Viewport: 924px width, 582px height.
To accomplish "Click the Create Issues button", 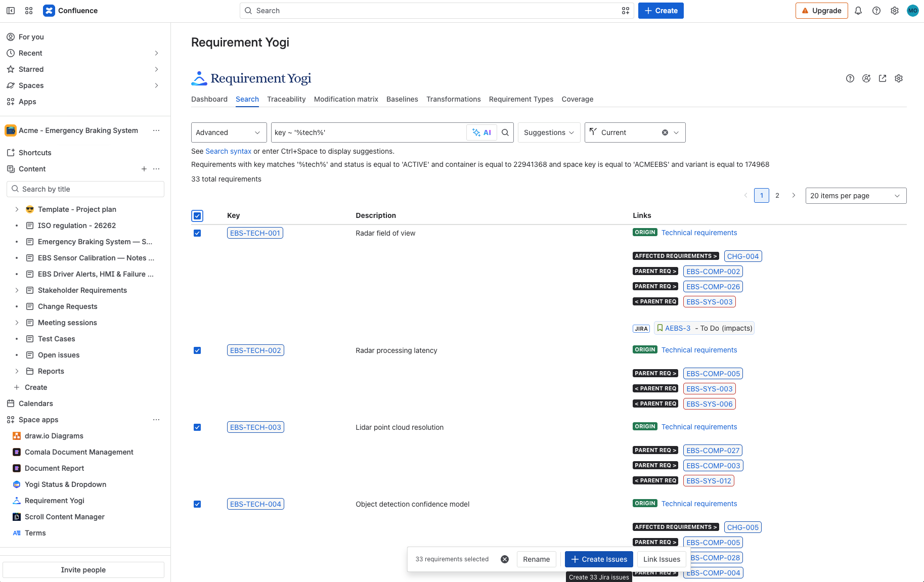I will click(599, 559).
